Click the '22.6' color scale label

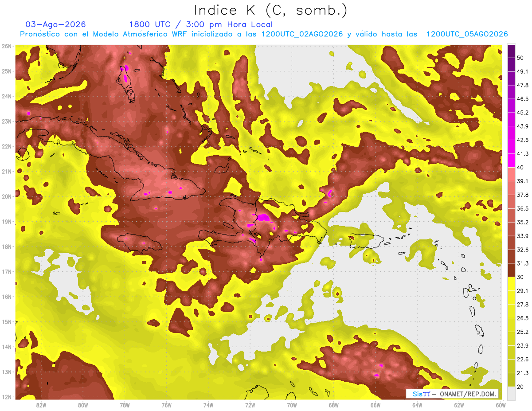(523, 359)
